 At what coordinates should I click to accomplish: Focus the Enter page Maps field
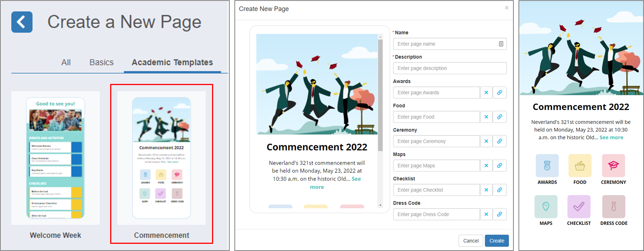coord(437,166)
